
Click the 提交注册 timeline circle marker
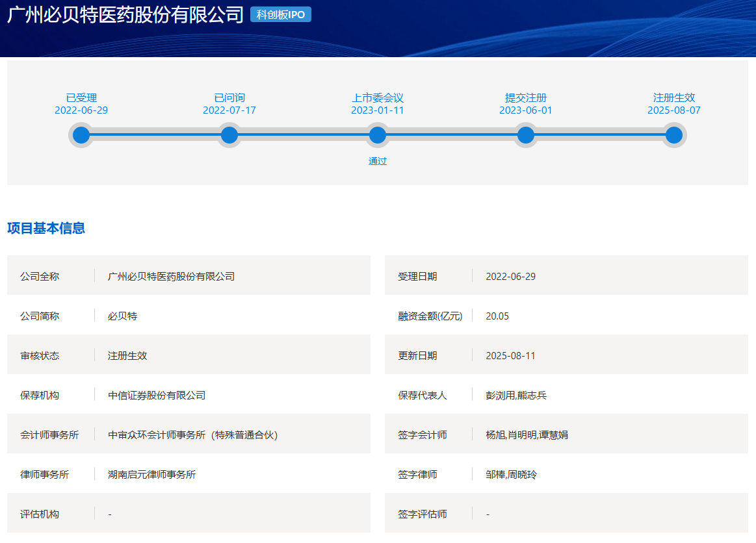click(x=526, y=135)
